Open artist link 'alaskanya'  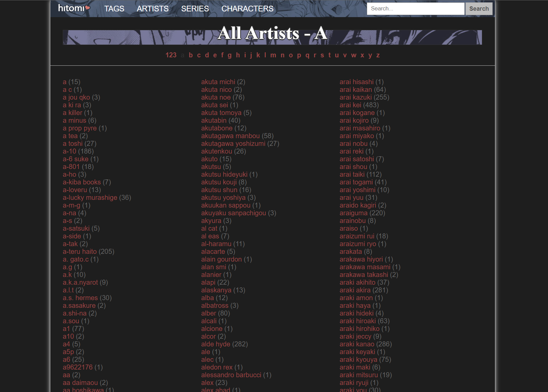coord(216,290)
